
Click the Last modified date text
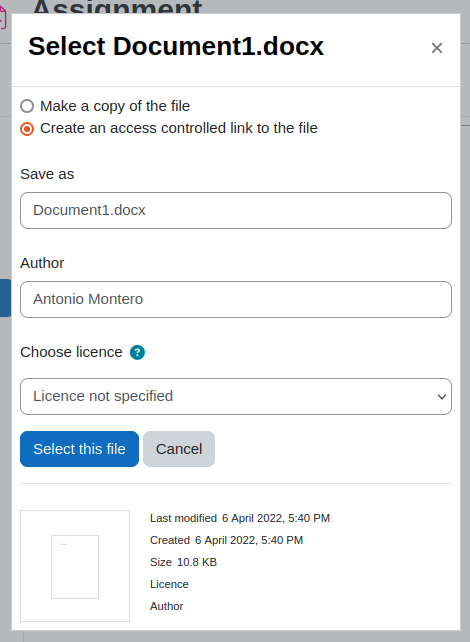click(x=276, y=518)
